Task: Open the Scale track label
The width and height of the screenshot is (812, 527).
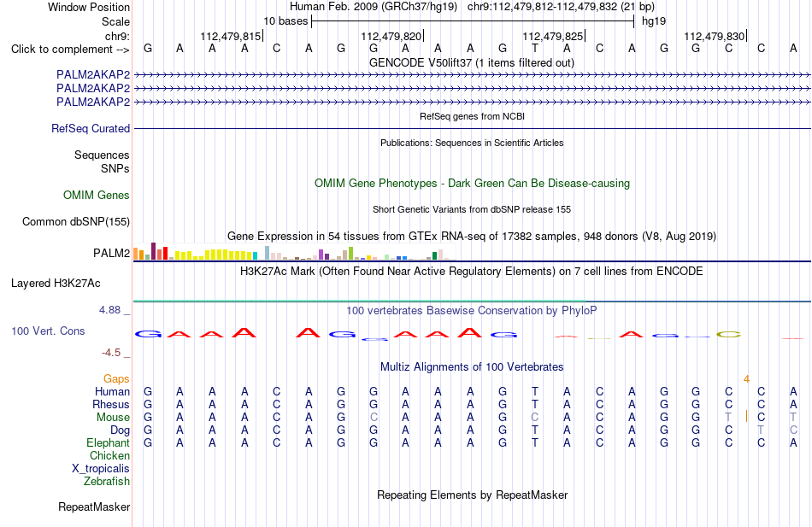Action: pyautogui.click(x=115, y=21)
